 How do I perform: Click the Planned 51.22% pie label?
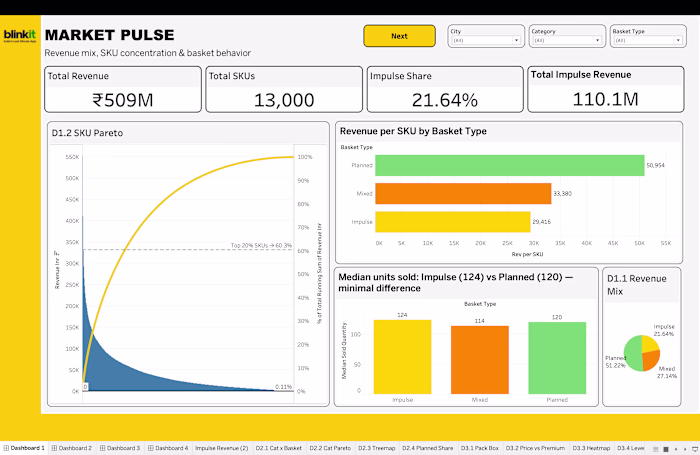tap(616, 362)
